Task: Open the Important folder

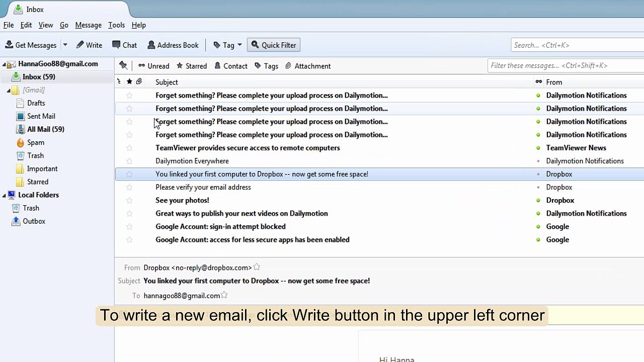Action: pos(42,168)
